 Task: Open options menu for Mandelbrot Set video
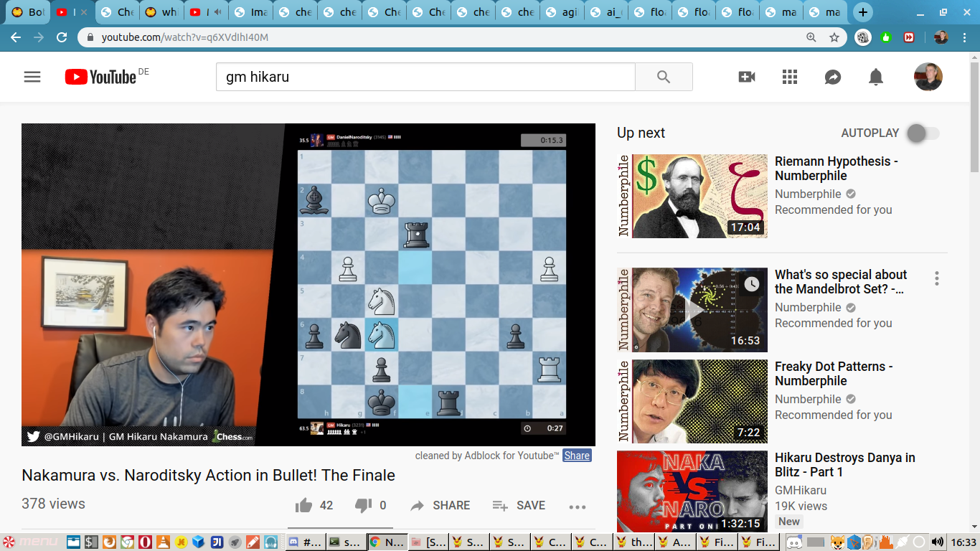(936, 278)
